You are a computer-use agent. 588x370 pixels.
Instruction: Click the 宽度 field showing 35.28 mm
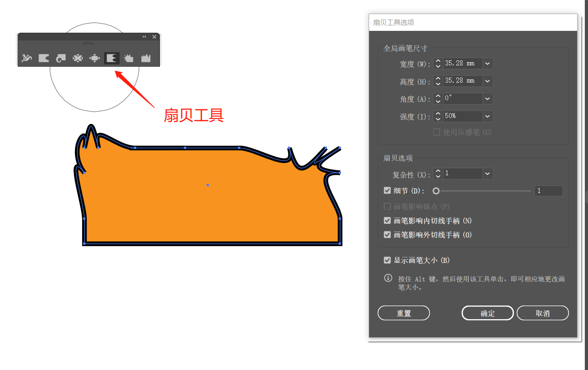463,64
